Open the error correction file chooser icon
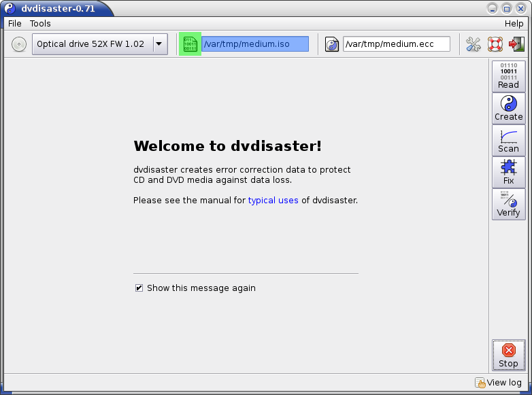The height and width of the screenshot is (395, 532). tap(332, 44)
